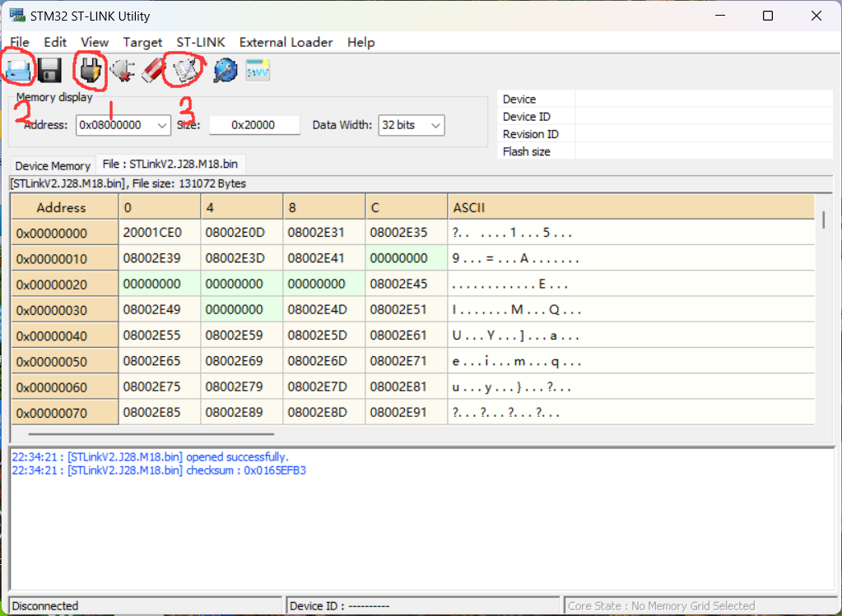This screenshot has width=842, height=616.
Task: Open the ST-LINK menu
Action: pyautogui.click(x=201, y=42)
